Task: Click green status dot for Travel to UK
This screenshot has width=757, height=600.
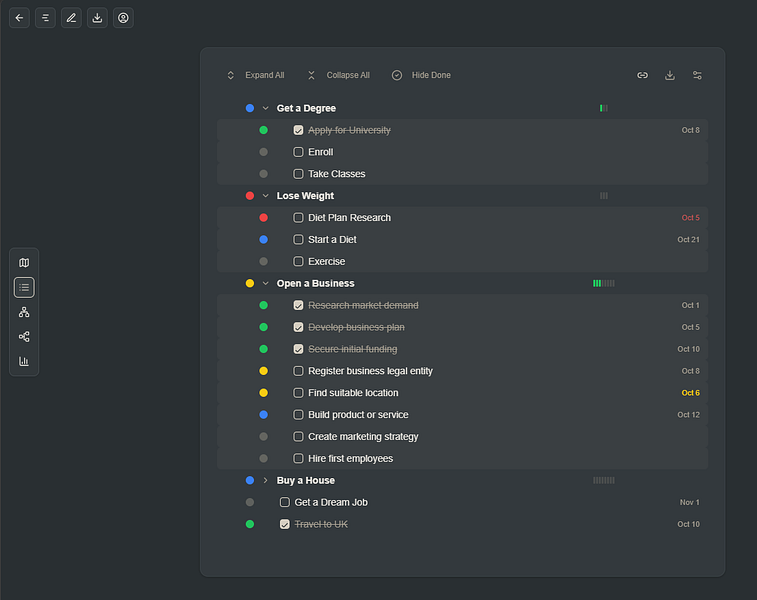Action: point(250,524)
